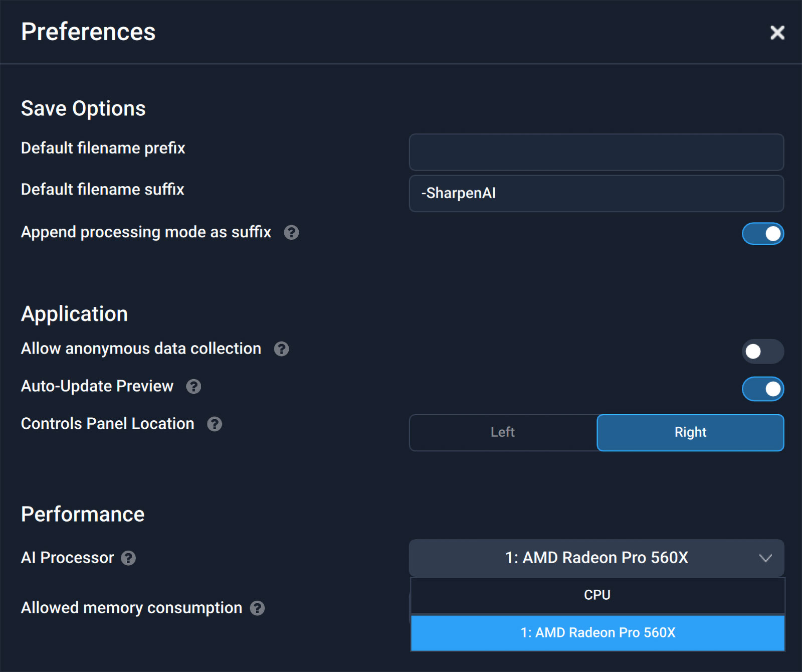Close the Preferences dialog
This screenshot has width=802, height=672.
tap(777, 33)
